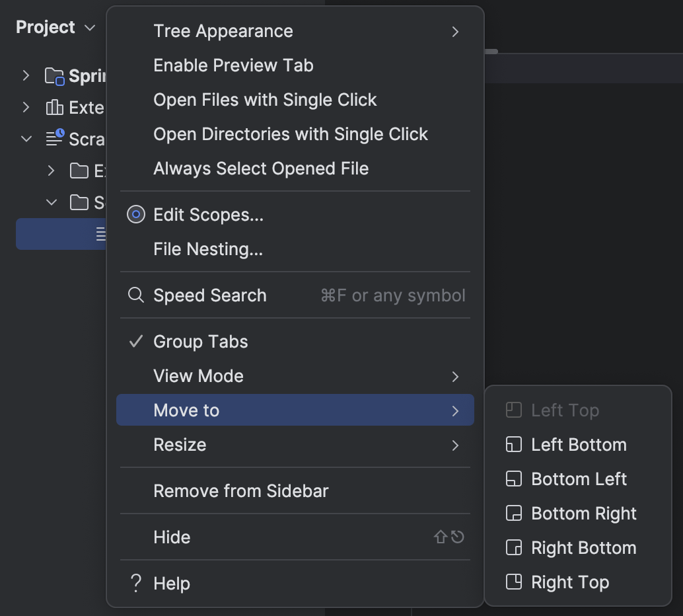Select Bottom Right in the Move to submenu

tap(583, 513)
